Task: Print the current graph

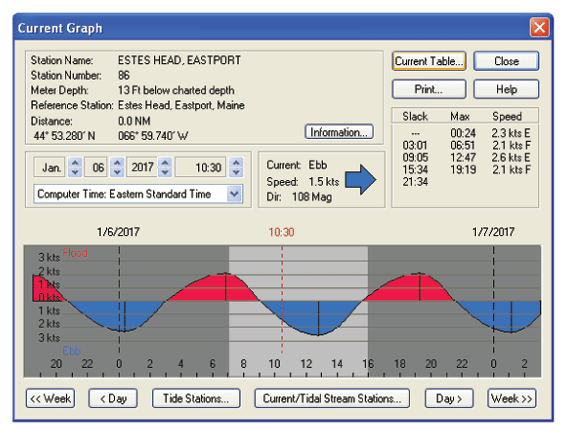Action: point(429,89)
